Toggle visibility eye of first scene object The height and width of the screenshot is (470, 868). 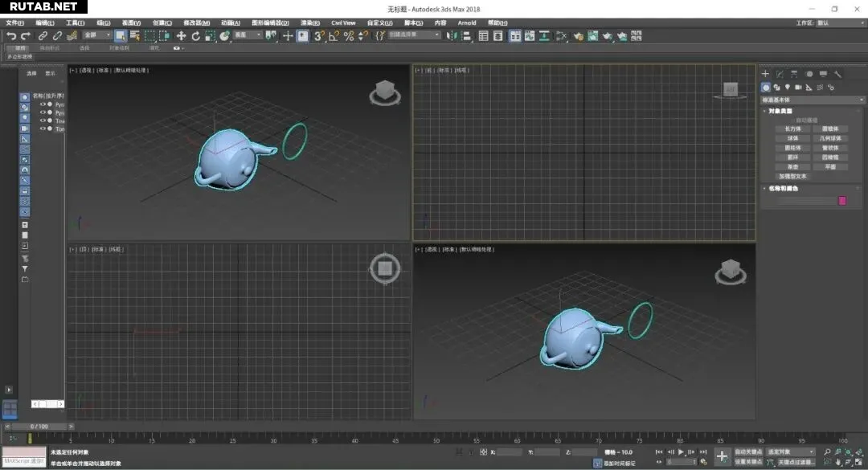tap(43, 104)
